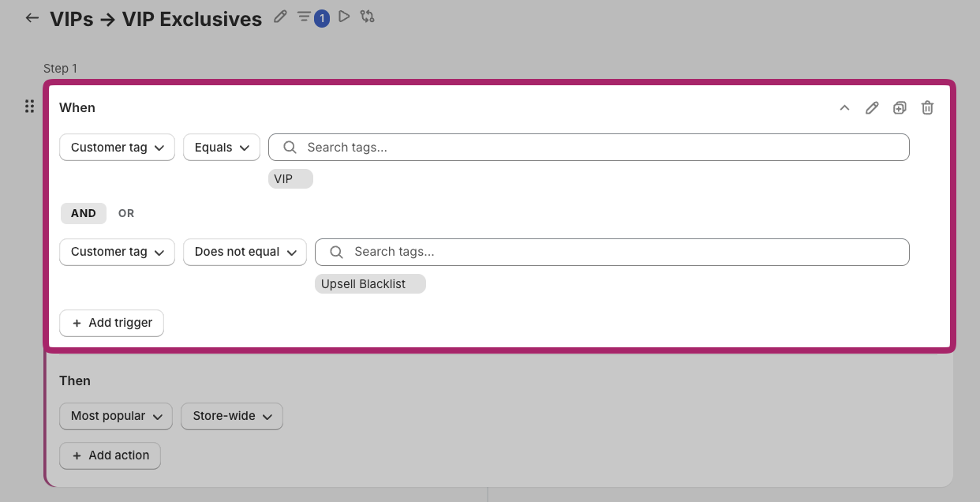Grab the Step 1 drag handle
This screenshot has width=980, height=502.
point(29,107)
